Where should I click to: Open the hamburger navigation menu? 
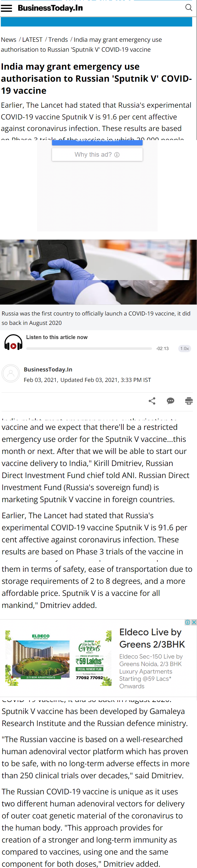(6, 8)
